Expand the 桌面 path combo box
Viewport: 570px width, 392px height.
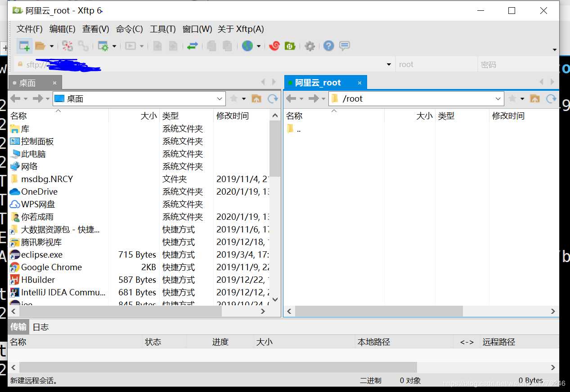pos(220,98)
